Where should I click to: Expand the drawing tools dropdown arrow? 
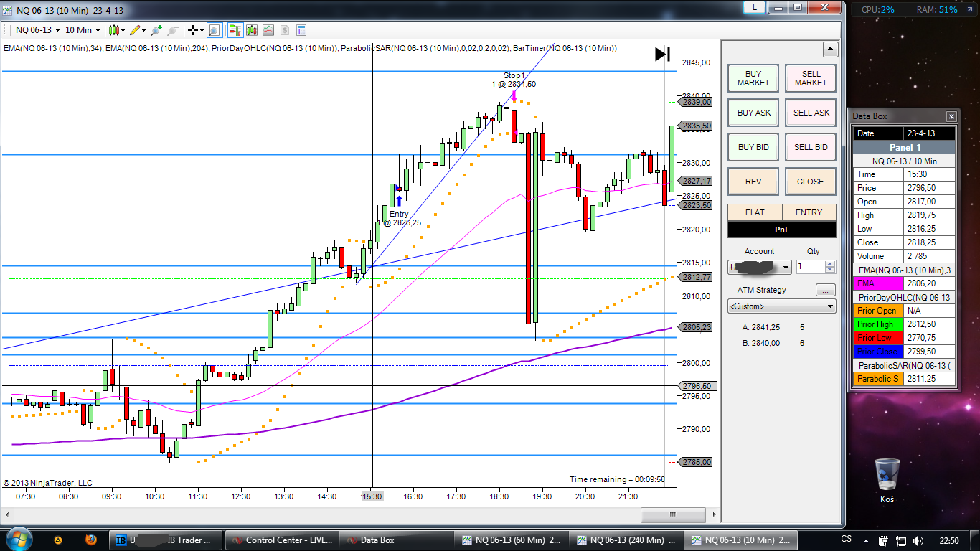[x=143, y=30]
